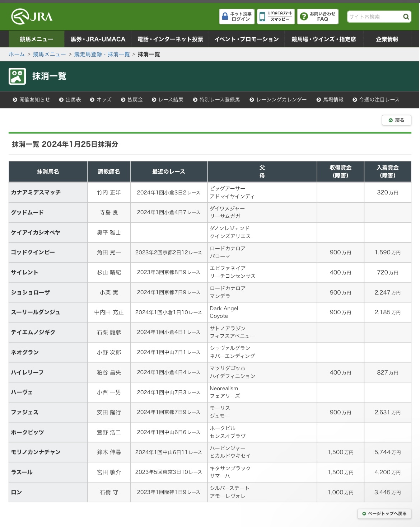The height and width of the screenshot is (527, 420).
Task: Open 今週の注目レース submenu link
Action: (376, 100)
